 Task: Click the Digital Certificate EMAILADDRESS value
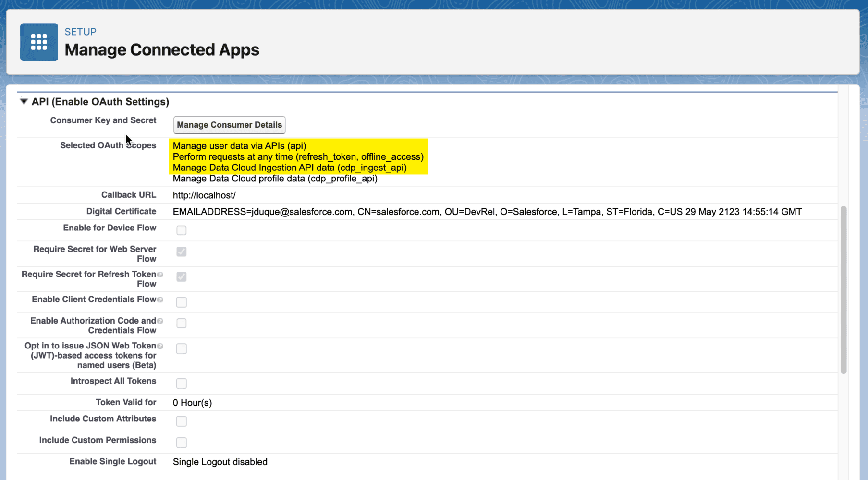487,212
